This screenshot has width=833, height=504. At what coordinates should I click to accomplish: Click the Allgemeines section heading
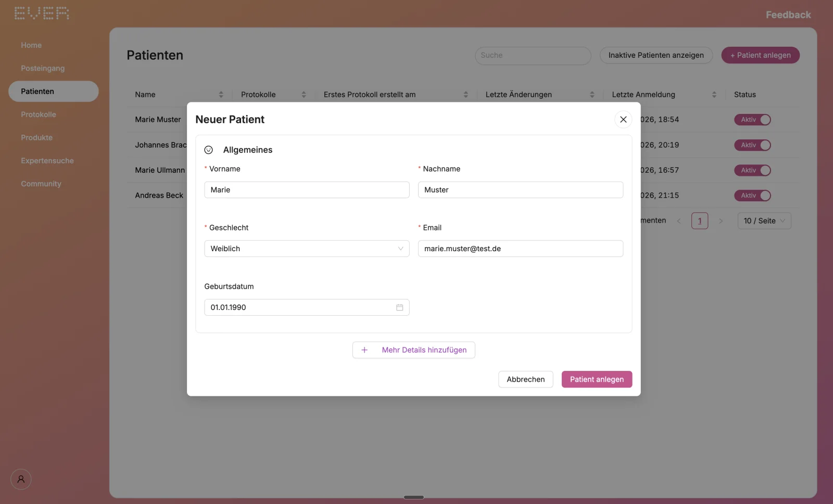click(x=248, y=150)
